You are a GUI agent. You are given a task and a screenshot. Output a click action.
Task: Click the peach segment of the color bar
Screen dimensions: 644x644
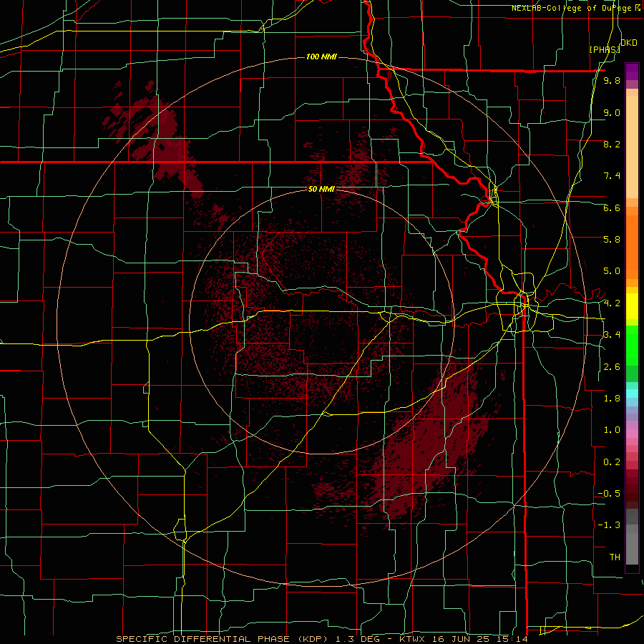(x=632, y=147)
